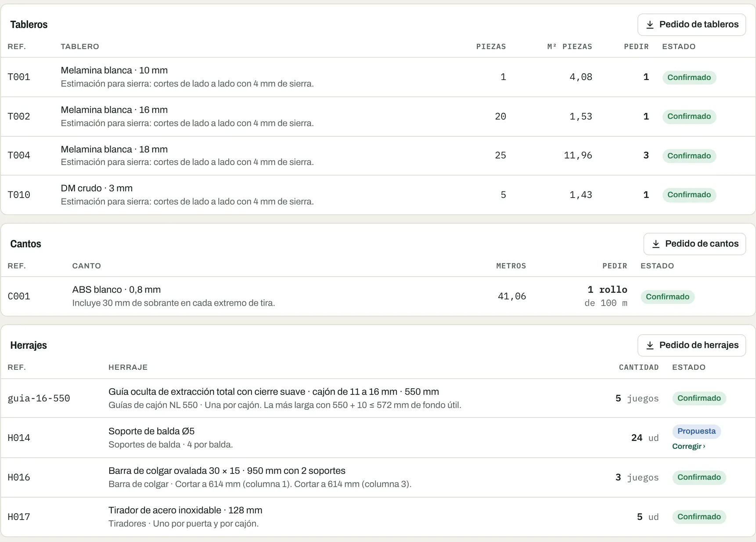Click Melamina blanca · 18 mm
756x542 pixels.
click(114, 149)
